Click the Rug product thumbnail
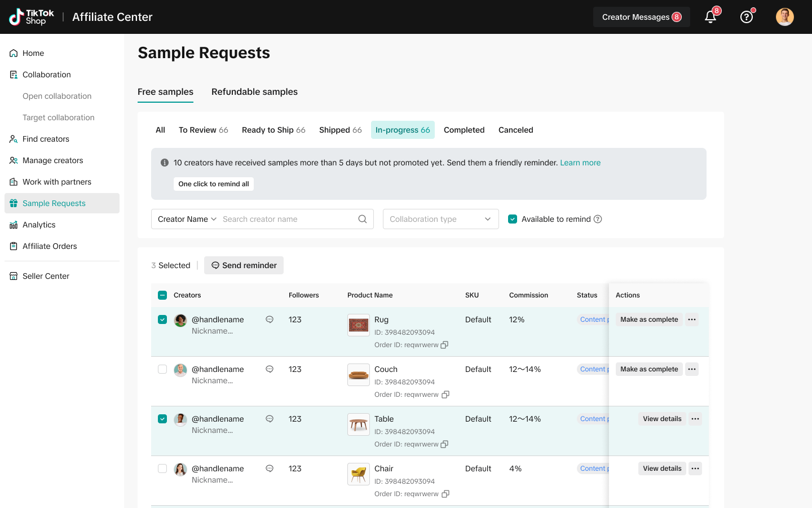The image size is (812, 508). [359, 325]
